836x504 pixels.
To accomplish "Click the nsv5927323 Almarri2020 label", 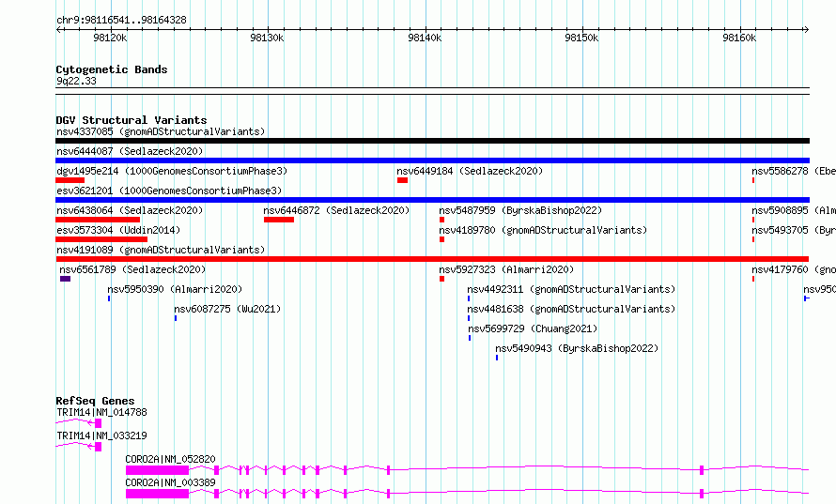I will pyautogui.click(x=506, y=269).
